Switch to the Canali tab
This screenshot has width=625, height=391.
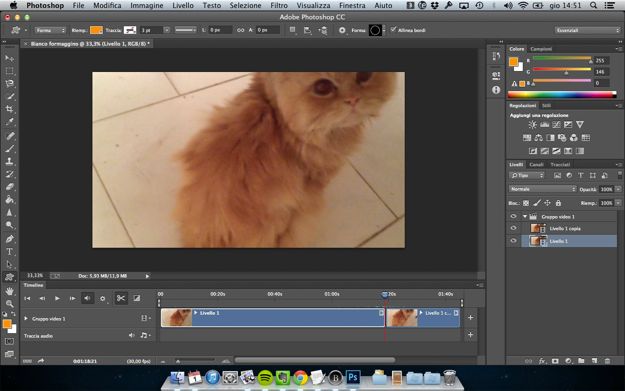(536, 164)
